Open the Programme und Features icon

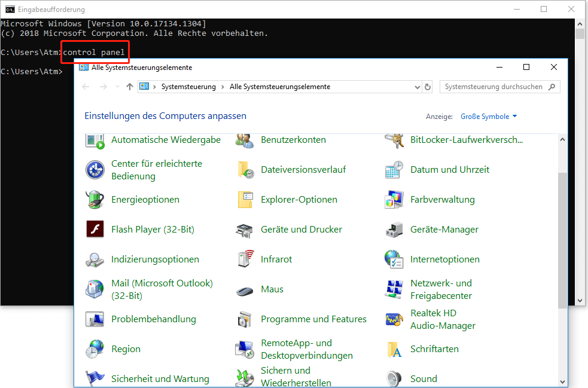tap(245, 319)
